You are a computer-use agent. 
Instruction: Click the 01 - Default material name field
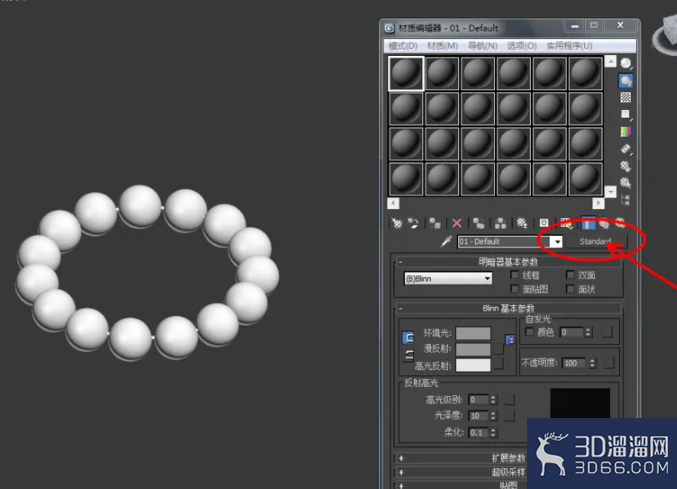coord(505,241)
